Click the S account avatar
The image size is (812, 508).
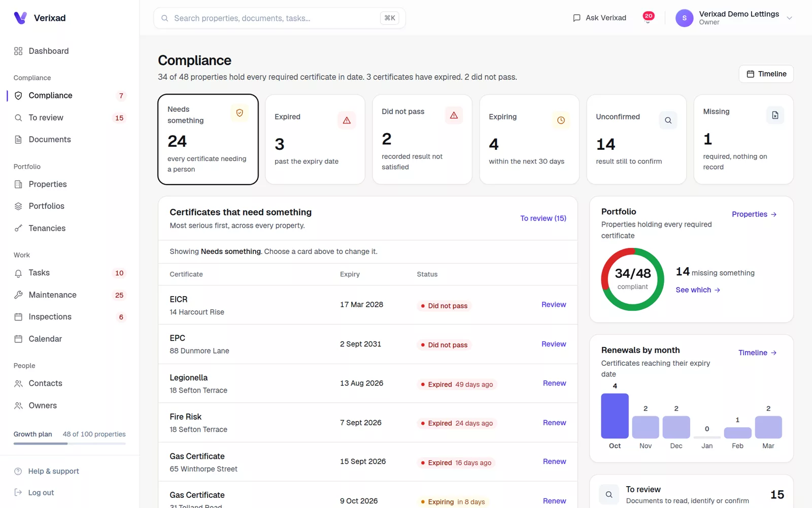(x=684, y=18)
